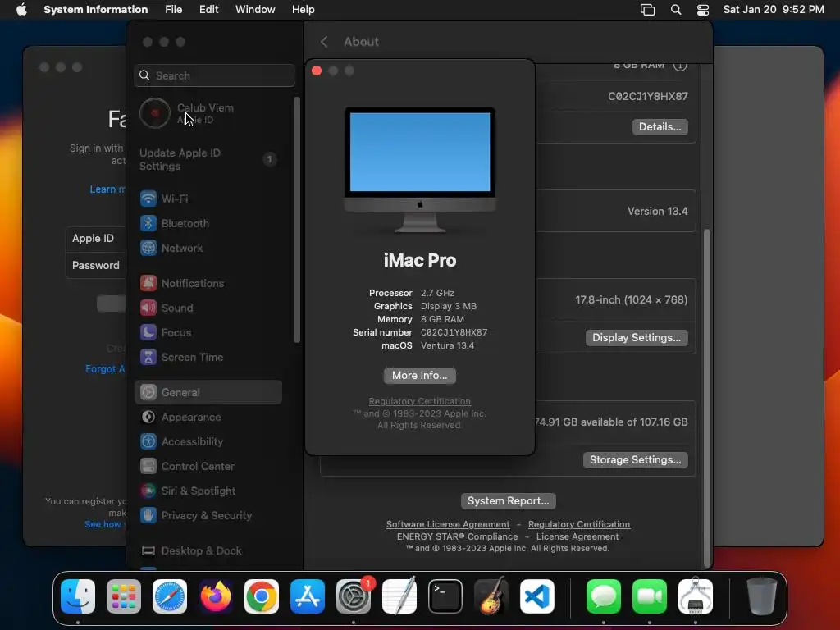Viewport: 840px width, 630px height.
Task: Open the Help menu
Action: coord(304,10)
